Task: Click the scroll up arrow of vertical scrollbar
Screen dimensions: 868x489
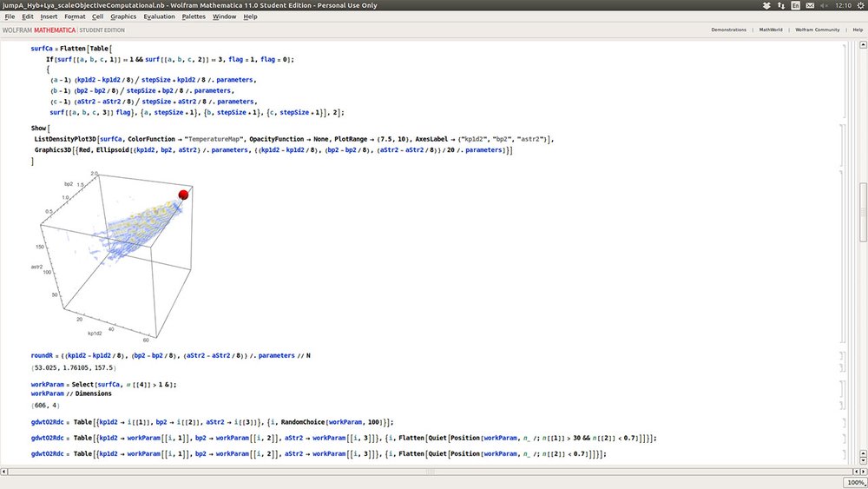Action: (863, 45)
